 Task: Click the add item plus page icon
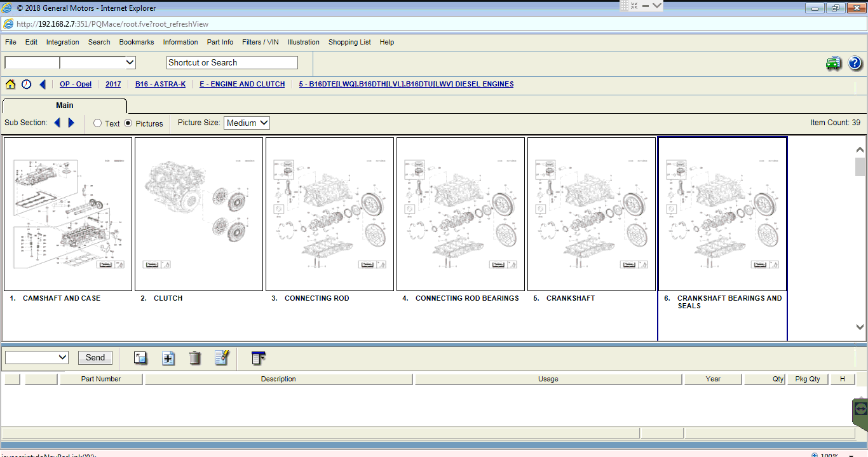(168, 358)
